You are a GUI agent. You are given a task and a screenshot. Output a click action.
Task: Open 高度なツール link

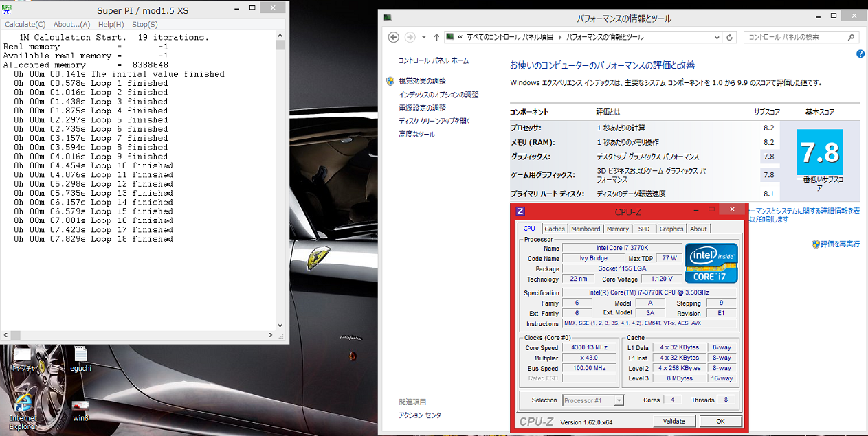(416, 135)
